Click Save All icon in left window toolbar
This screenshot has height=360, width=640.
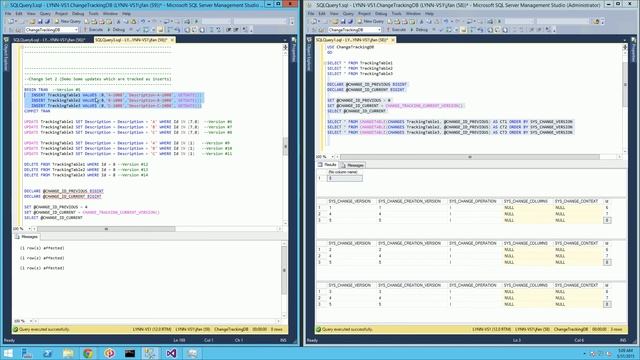[x=47, y=21]
